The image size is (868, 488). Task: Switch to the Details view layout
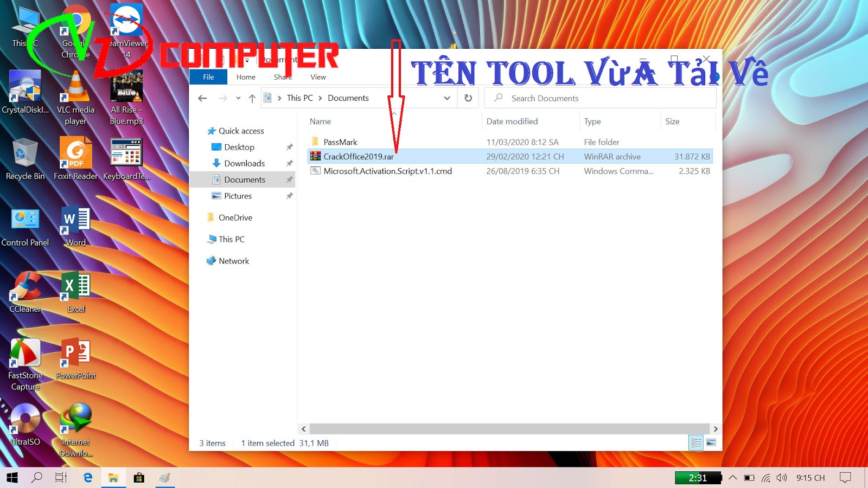coord(697,443)
